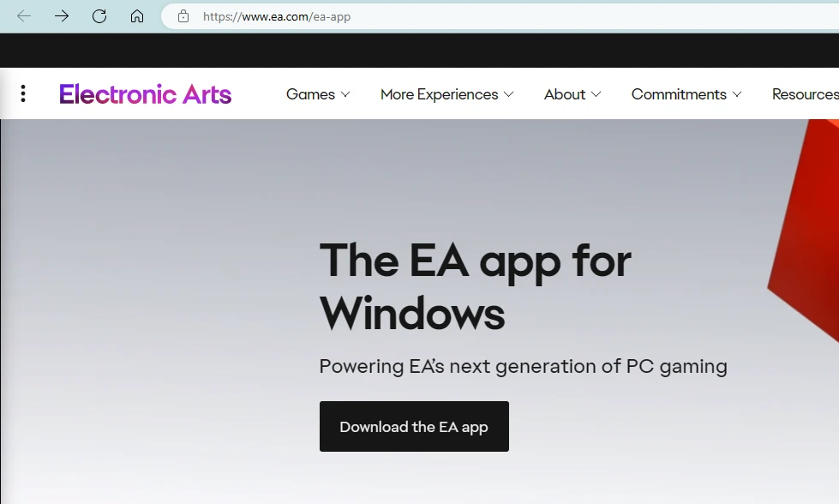This screenshot has height=504, width=839.
Task: View site security info via lock icon
Action: pyautogui.click(x=183, y=16)
